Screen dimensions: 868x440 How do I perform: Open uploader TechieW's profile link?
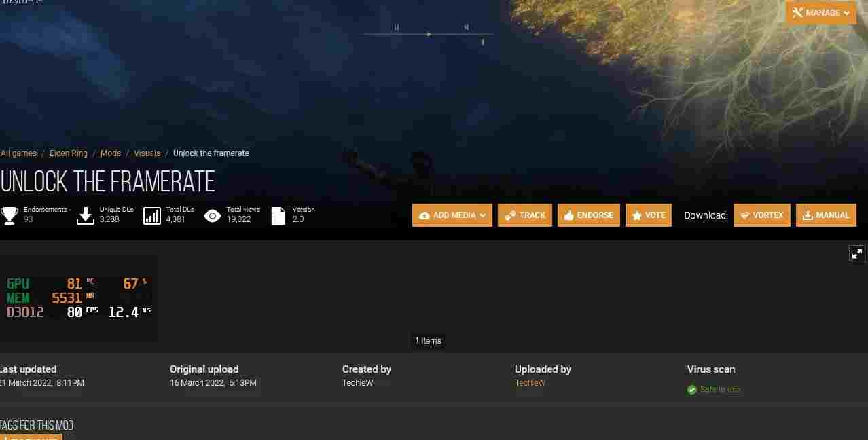pos(530,383)
